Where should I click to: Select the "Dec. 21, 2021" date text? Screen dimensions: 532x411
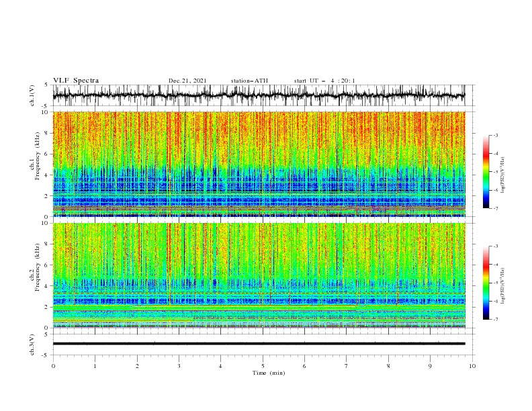pyautogui.click(x=187, y=81)
